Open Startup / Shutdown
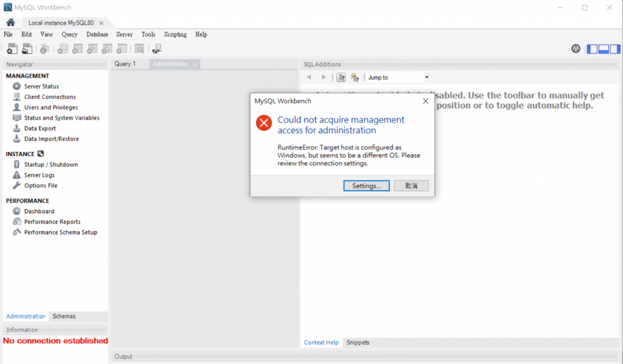 click(51, 164)
